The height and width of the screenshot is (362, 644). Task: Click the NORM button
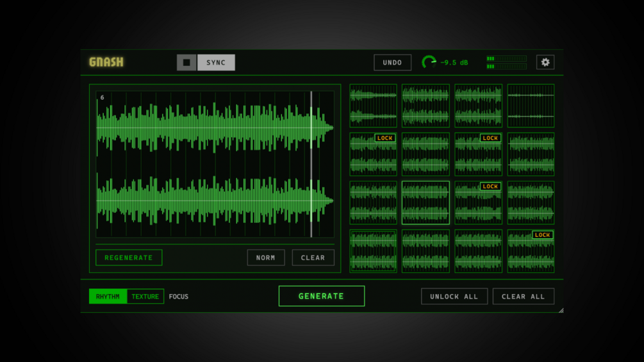coord(266,258)
